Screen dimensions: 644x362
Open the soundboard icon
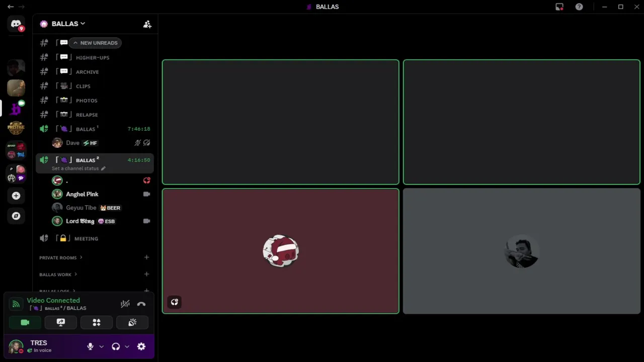tap(132, 322)
